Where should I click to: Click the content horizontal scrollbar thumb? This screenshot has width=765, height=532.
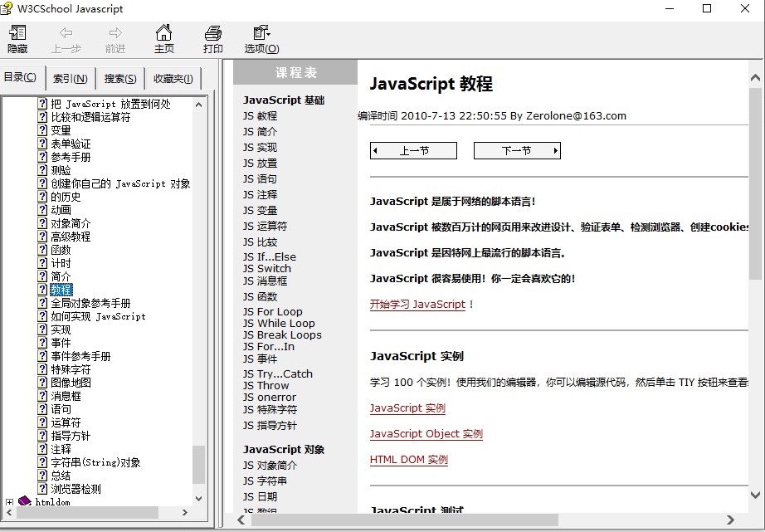[404, 520]
